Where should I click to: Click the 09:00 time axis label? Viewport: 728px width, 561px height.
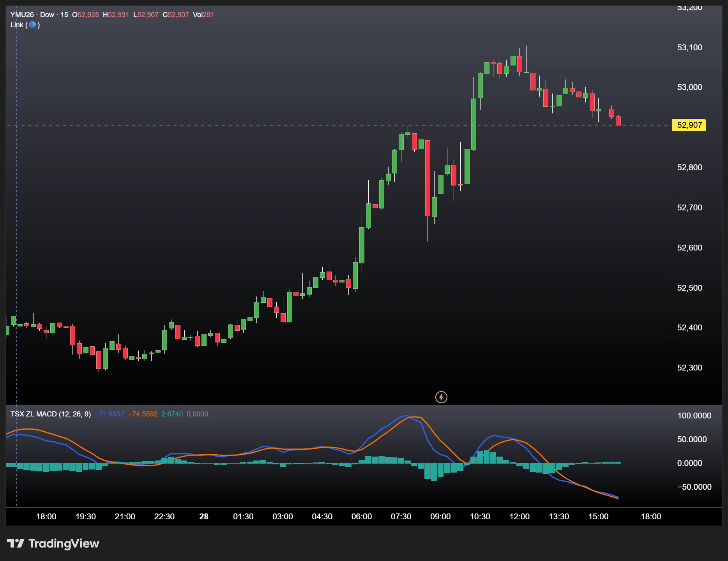point(440,517)
